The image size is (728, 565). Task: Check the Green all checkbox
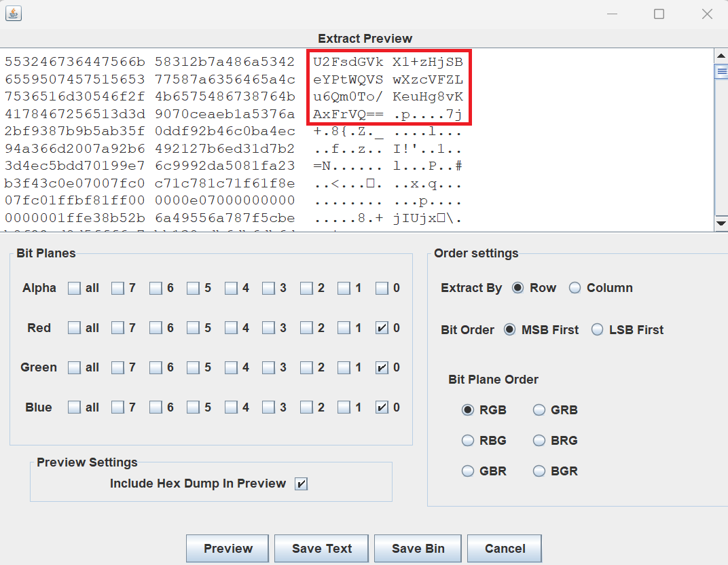click(74, 367)
